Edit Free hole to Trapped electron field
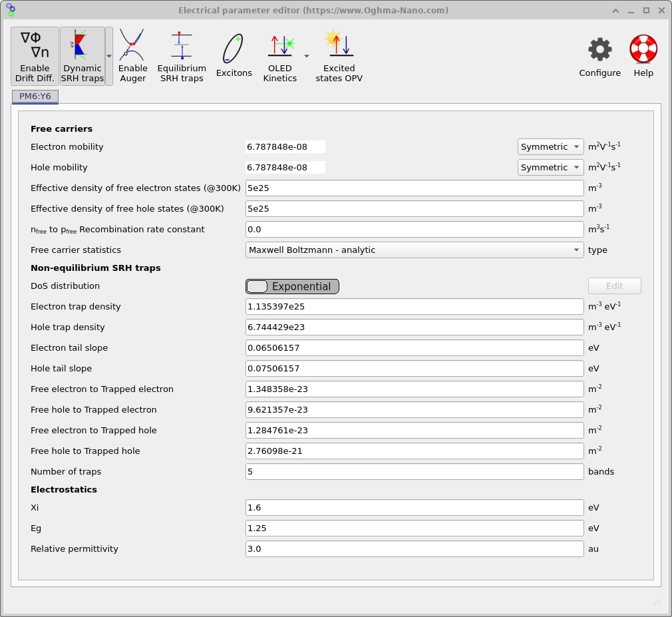Viewport: 672px width, 617px height. point(415,409)
